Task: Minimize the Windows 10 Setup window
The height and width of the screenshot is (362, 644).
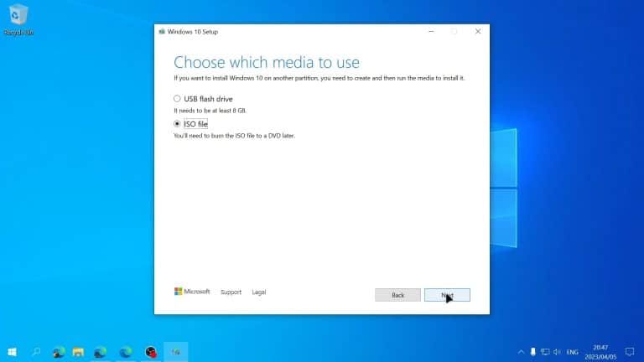Action: pyautogui.click(x=431, y=32)
